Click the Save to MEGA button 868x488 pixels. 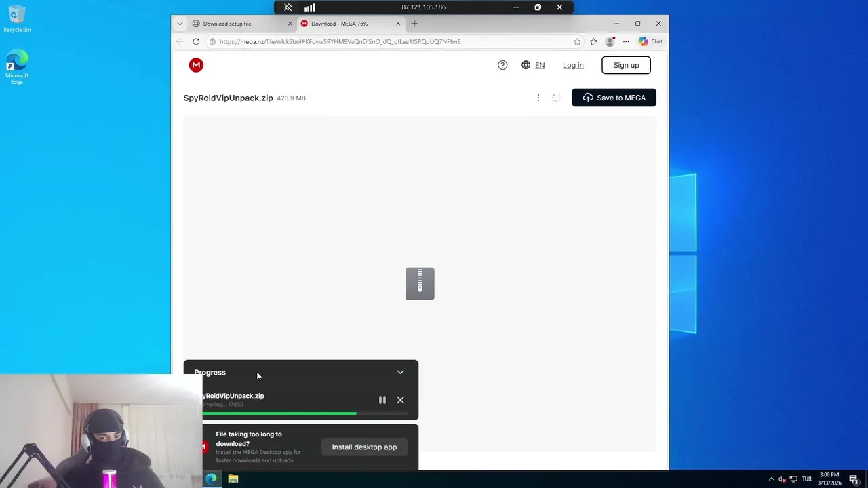(614, 98)
